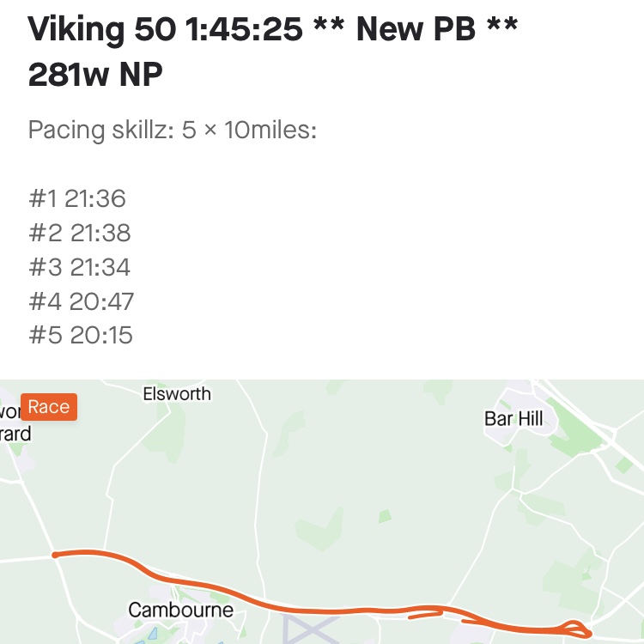Open the map thumbnail below the description

coord(322,512)
